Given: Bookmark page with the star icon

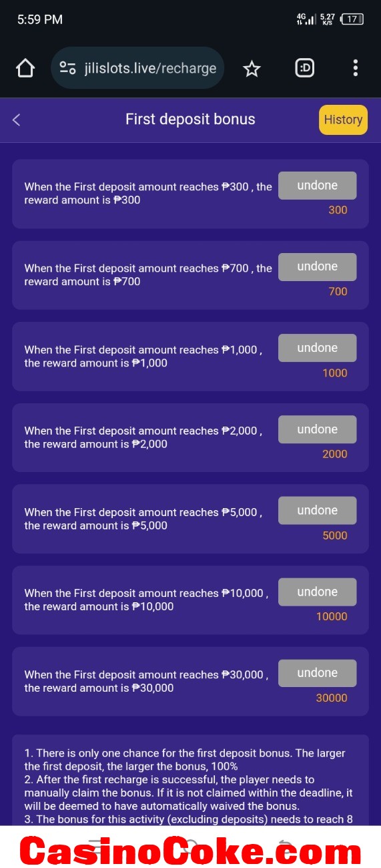Looking at the screenshot, I should [x=252, y=68].
